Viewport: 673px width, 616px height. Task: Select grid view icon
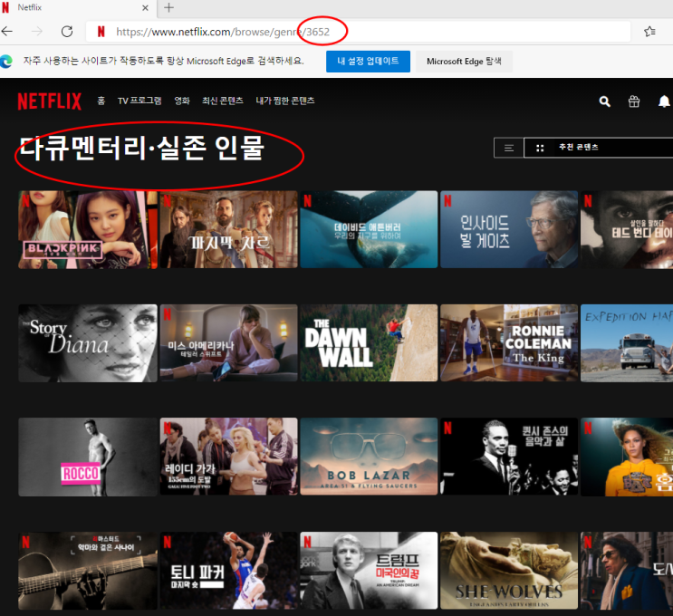tap(540, 148)
